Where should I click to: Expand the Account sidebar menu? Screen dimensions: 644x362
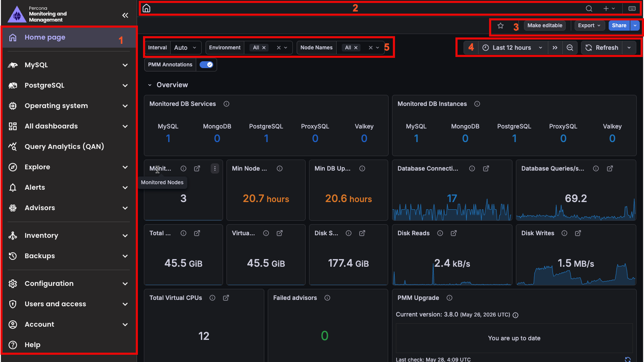[x=125, y=325]
